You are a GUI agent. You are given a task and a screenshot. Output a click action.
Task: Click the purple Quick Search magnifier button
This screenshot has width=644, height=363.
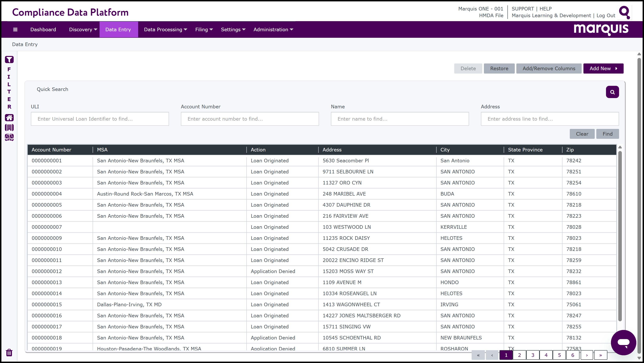612,92
